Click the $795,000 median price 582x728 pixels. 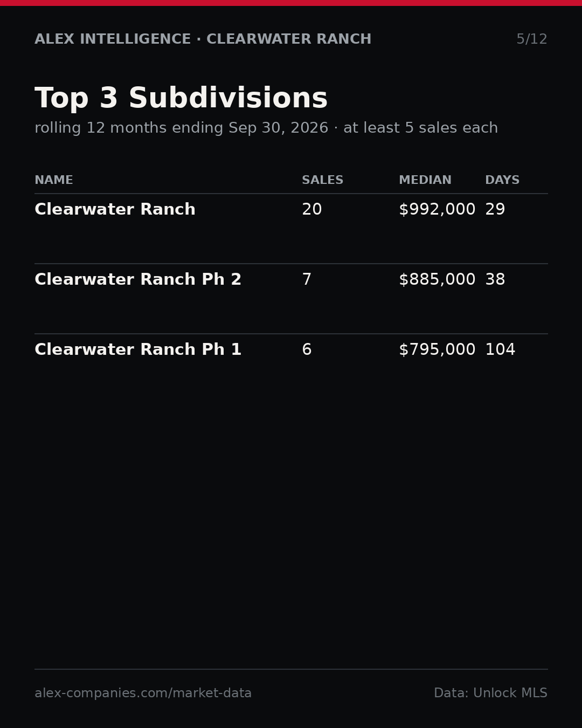coord(437,350)
